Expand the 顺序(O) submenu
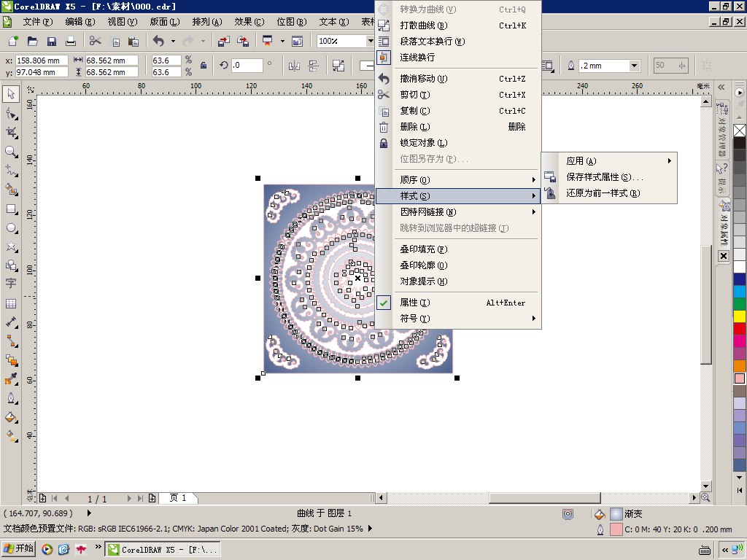The width and height of the screenshot is (747, 560). [x=458, y=180]
